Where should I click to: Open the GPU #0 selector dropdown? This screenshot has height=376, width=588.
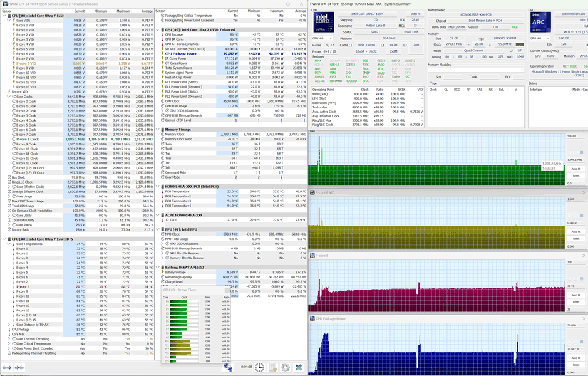[539, 38]
